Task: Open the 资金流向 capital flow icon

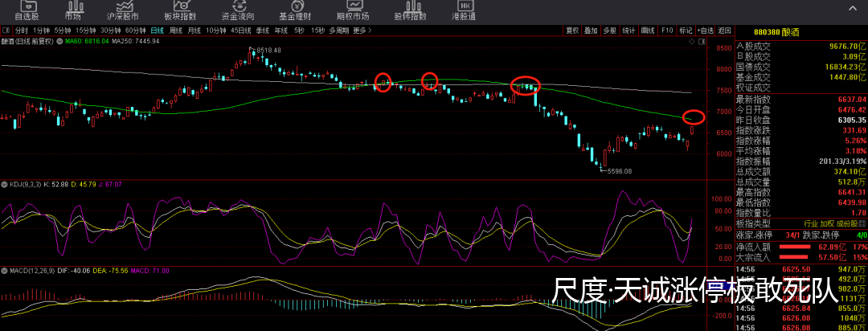Action: [x=238, y=10]
